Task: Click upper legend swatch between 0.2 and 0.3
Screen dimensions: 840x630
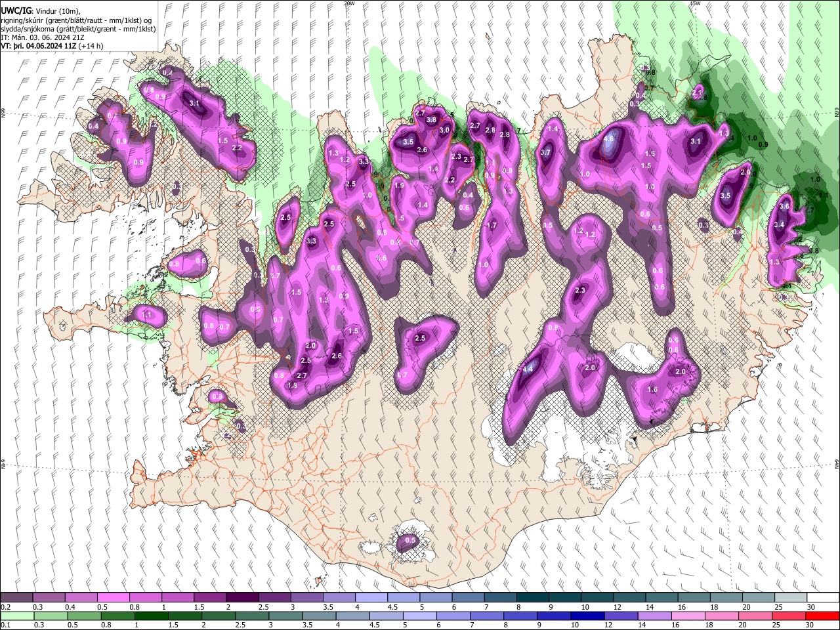Action: point(16,598)
